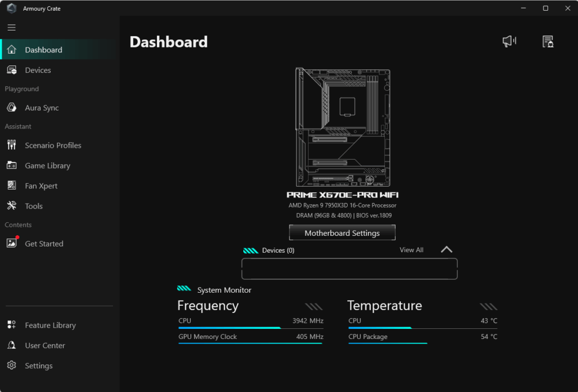Open announcements via megaphone icon
This screenshot has width=578, height=392.
point(510,41)
